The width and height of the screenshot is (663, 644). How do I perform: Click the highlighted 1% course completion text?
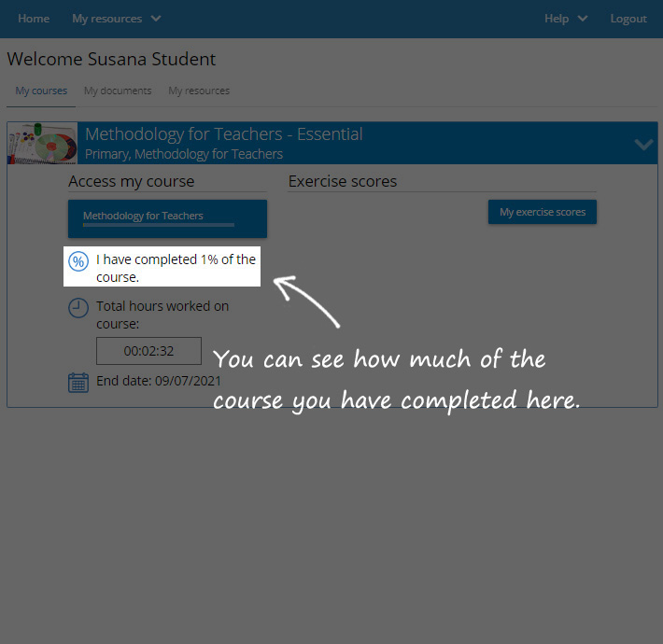click(176, 268)
